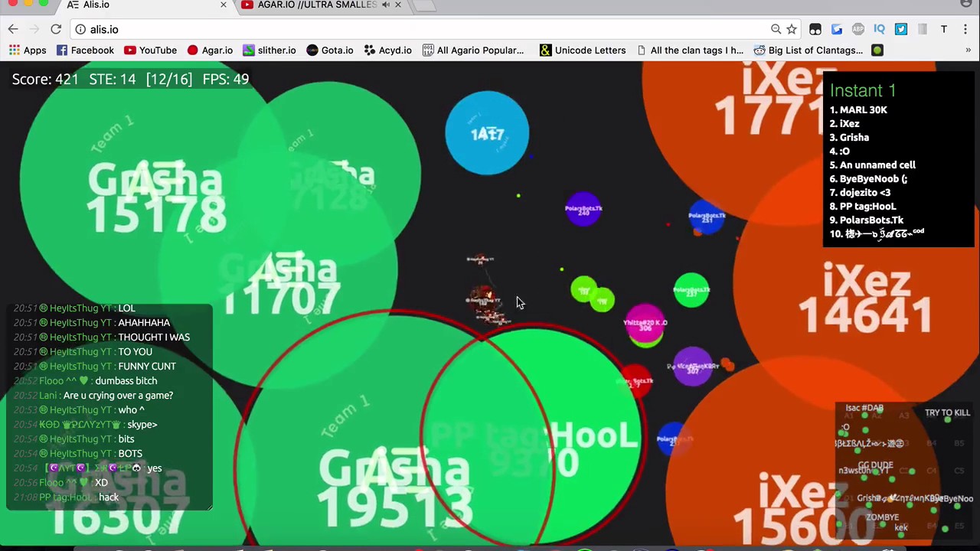Open the Chrome user profile icon

[x=965, y=4]
